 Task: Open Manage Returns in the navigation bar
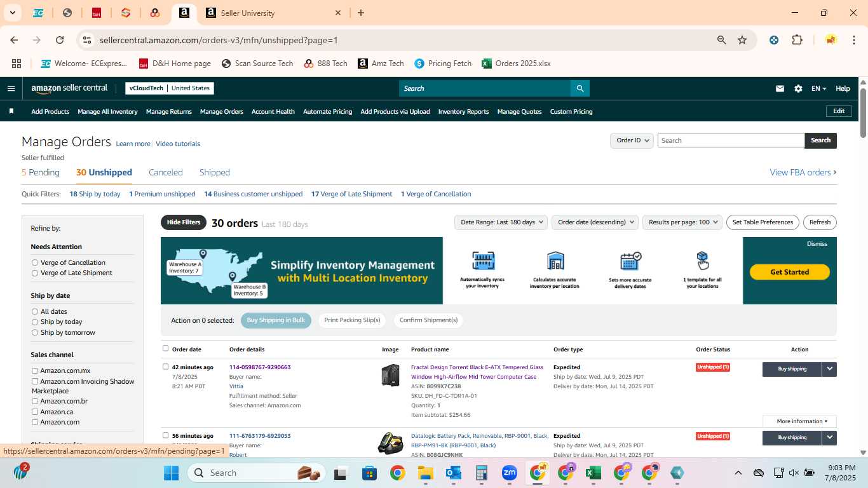pyautogui.click(x=169, y=111)
